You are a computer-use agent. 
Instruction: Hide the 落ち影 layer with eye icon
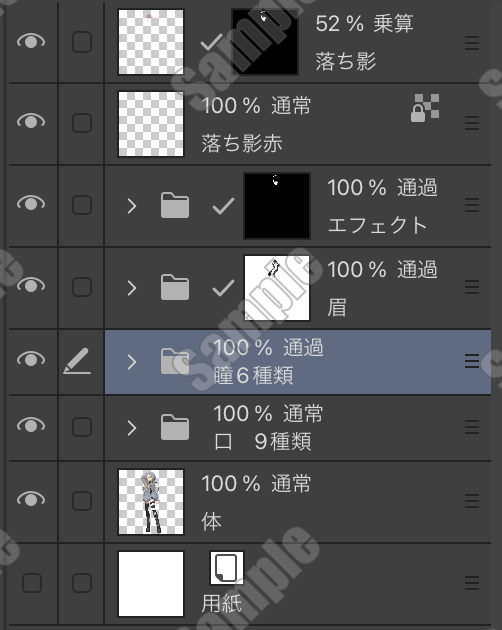tap(31, 41)
